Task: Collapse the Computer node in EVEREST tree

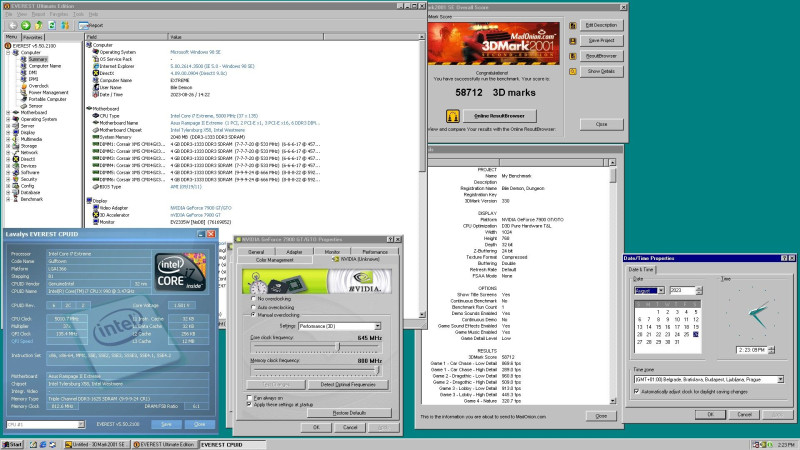Action: click(x=8, y=53)
